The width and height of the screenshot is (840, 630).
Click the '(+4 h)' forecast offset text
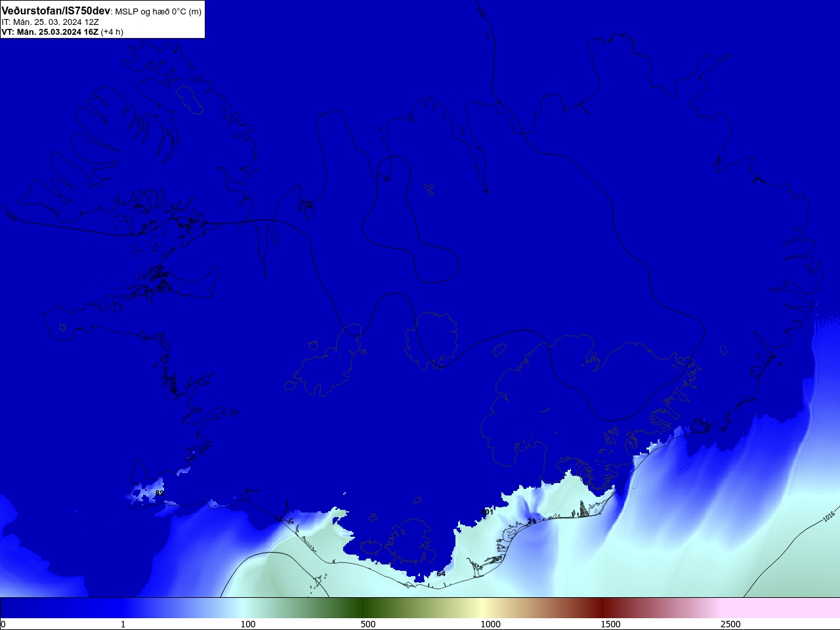tap(112, 31)
